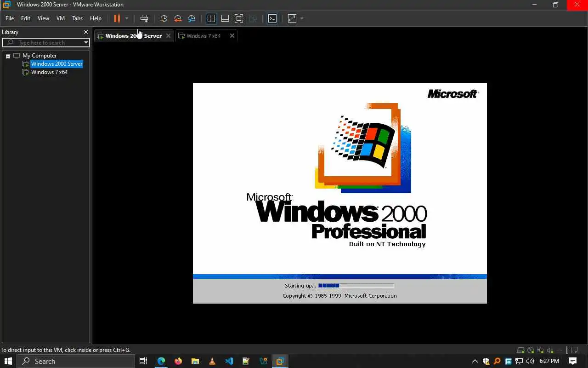
Task: Close the Library panel
Action: click(85, 32)
